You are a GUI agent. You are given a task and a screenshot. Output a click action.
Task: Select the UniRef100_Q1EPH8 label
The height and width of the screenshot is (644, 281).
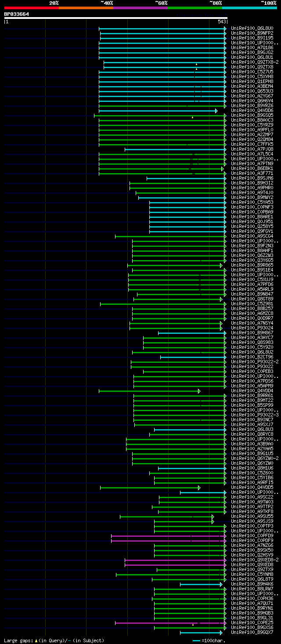[x=252, y=82]
